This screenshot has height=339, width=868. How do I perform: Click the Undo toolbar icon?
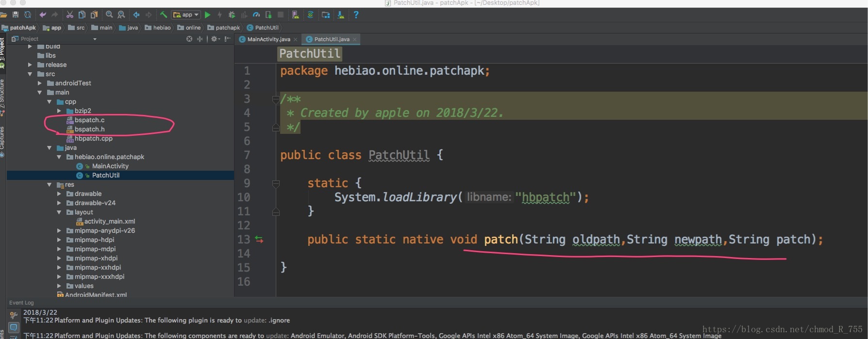click(43, 15)
